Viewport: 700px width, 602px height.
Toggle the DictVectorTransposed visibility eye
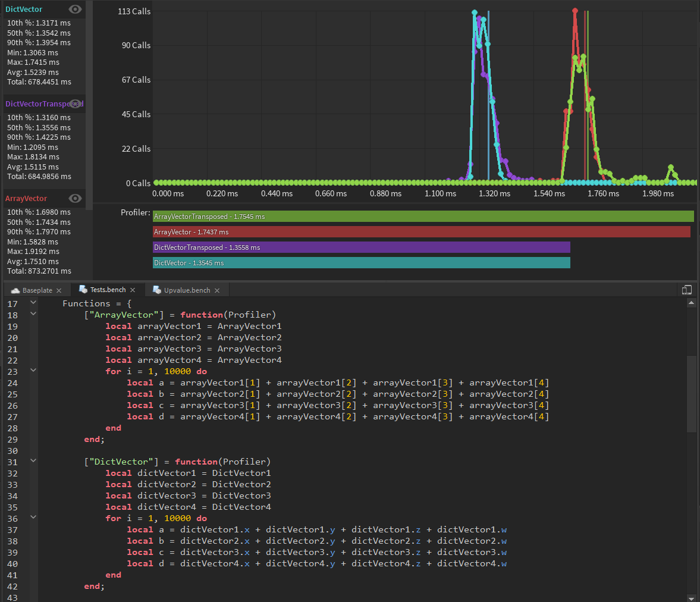[75, 104]
